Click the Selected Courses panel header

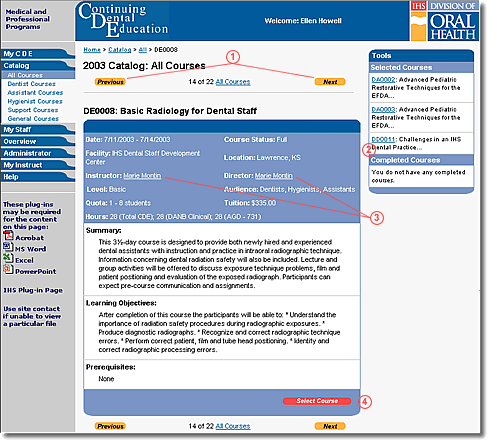(x=421, y=67)
